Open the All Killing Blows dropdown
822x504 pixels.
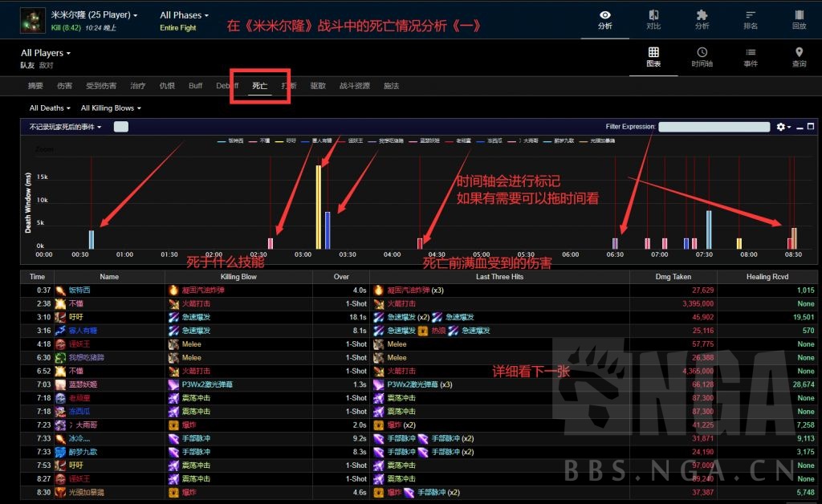[111, 108]
